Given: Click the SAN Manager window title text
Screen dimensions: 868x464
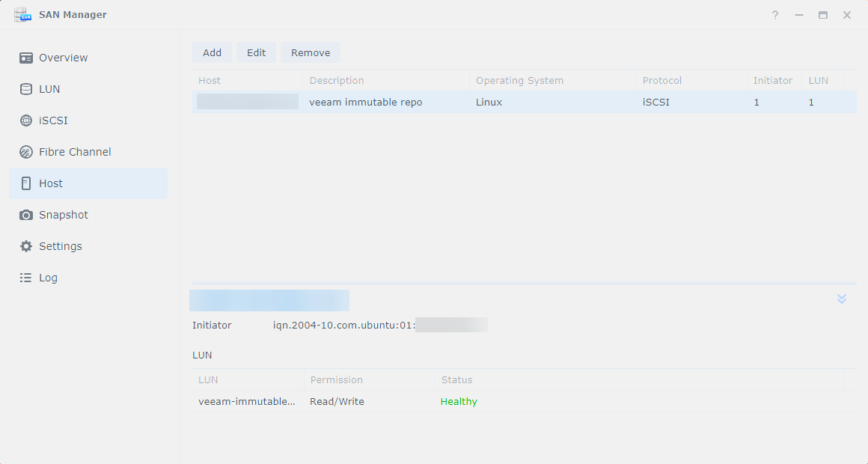Looking at the screenshot, I should pos(73,15).
